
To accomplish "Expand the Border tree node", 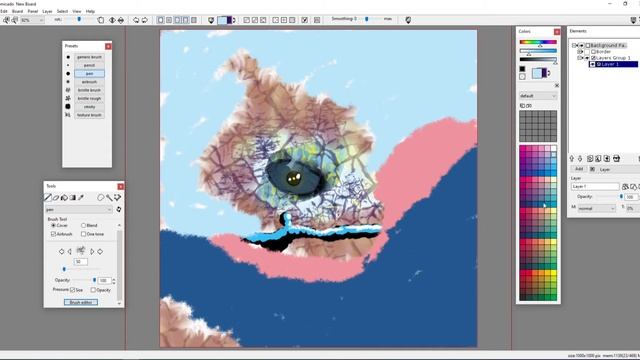I will 580,52.
